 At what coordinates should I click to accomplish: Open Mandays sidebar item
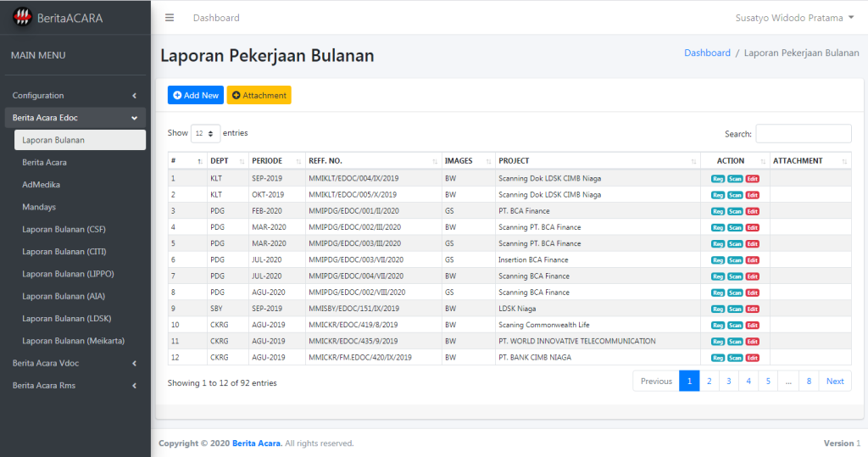[80, 207]
